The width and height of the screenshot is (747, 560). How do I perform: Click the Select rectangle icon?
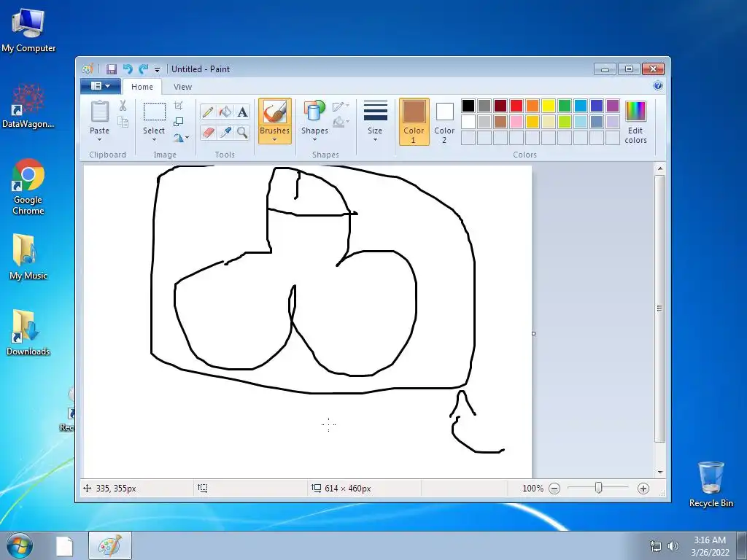pos(155,112)
